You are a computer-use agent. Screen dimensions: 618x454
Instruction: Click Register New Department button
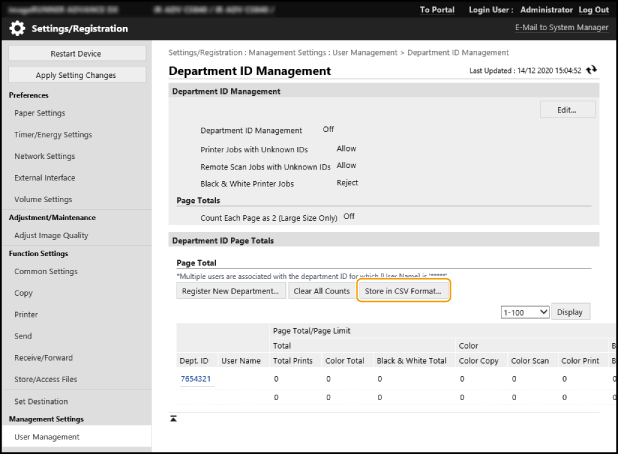[x=229, y=291]
